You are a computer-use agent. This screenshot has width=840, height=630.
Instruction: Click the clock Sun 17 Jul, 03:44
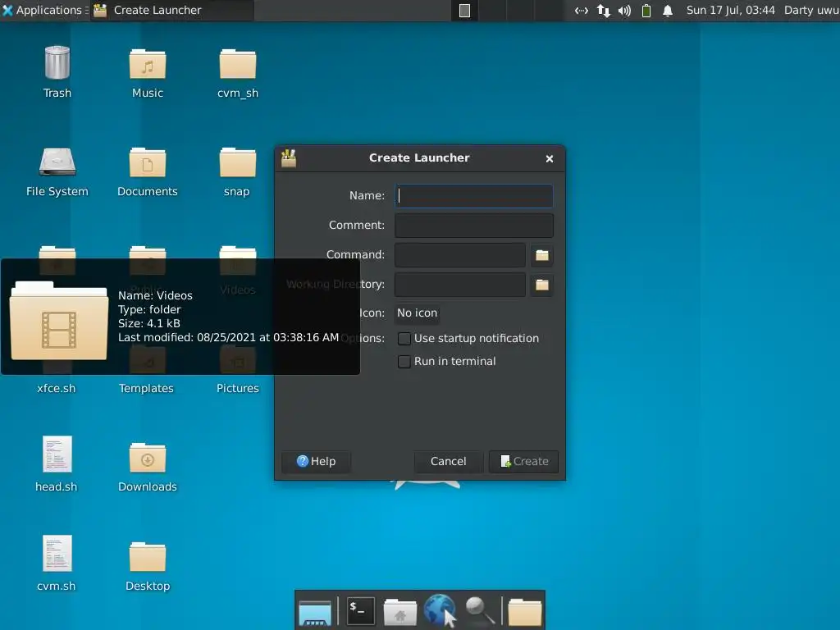[730, 10]
